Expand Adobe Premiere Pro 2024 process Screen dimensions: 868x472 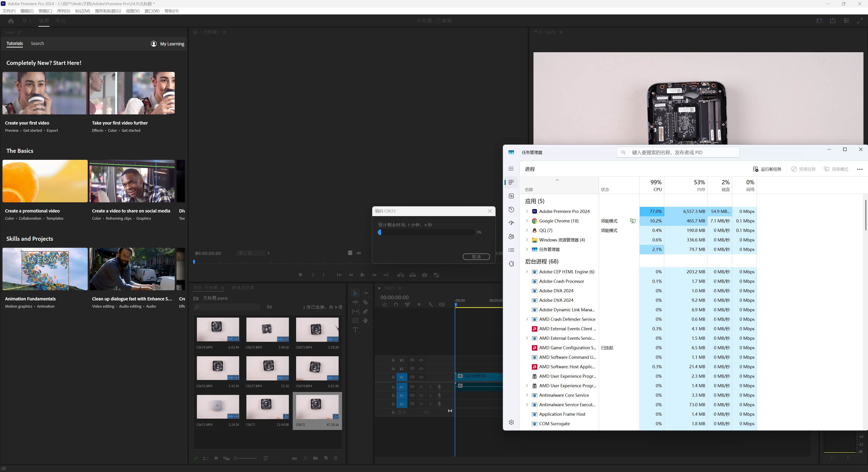[x=527, y=211]
